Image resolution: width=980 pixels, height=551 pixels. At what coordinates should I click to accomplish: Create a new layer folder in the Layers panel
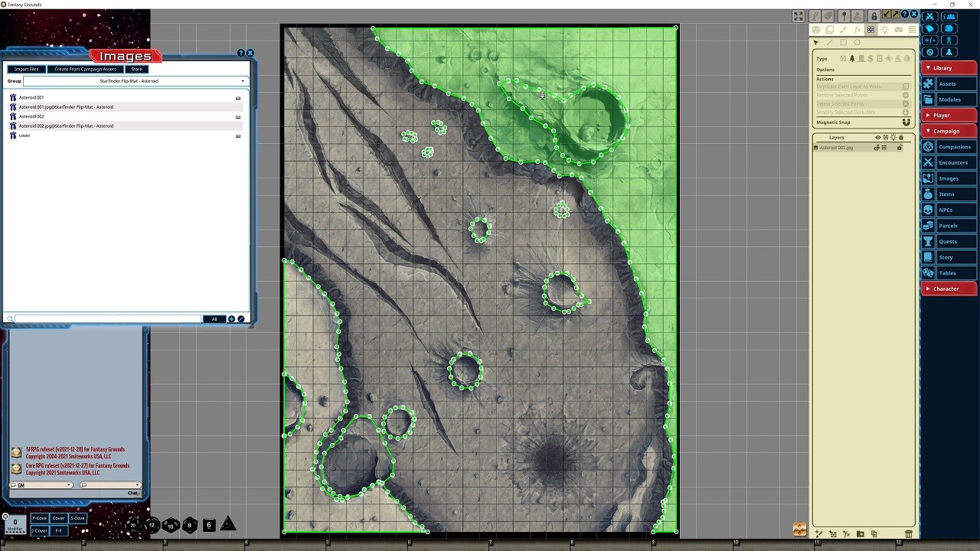[861, 534]
